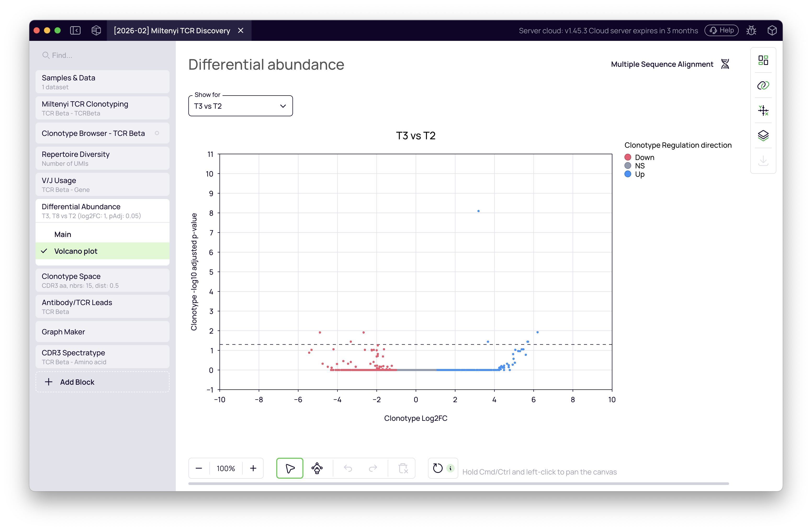This screenshot has height=530, width=812.
Task: Toggle the Volcano plot checkmark
Action: point(44,251)
